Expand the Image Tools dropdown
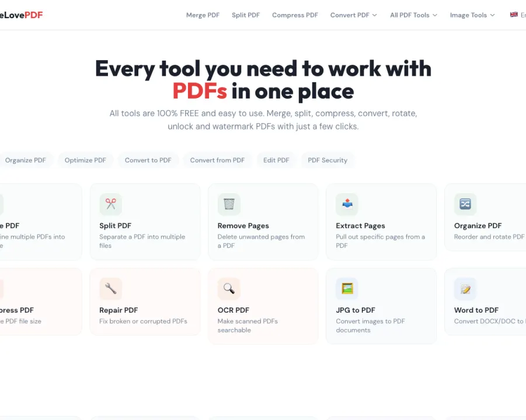Screen dimensions: 526x420 472,15
